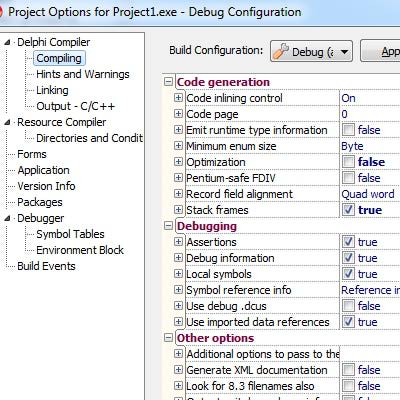Click the Additional options value field
Screen dimensions: 400x400
tap(370, 354)
